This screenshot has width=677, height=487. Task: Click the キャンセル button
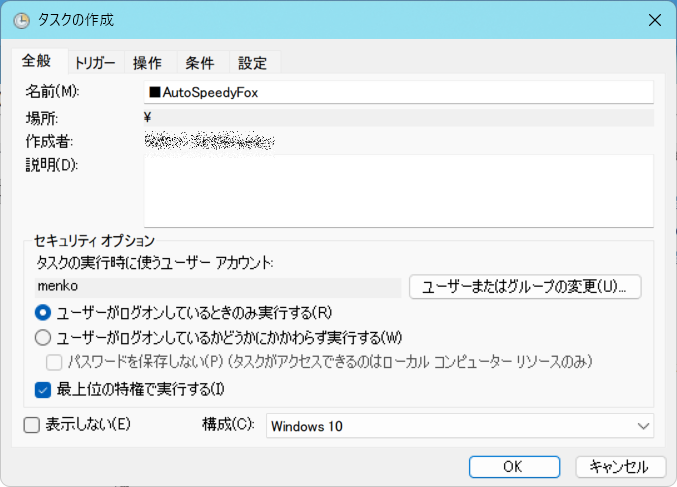pos(620,467)
